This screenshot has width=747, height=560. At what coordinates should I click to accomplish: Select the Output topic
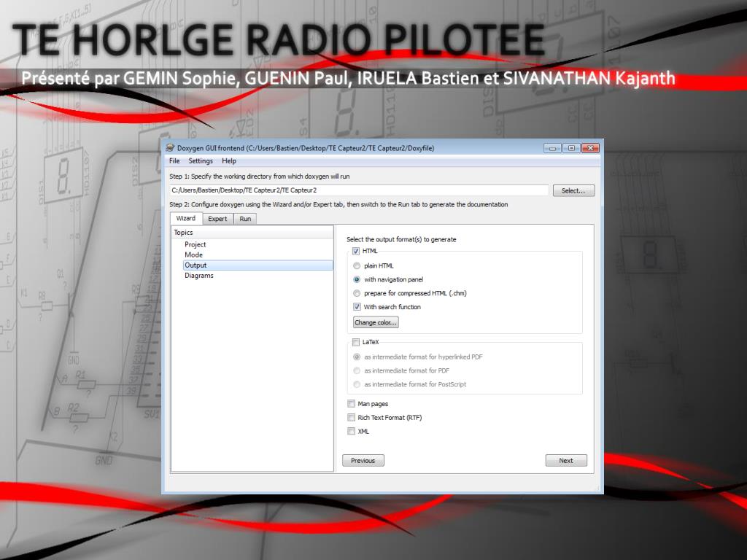[258, 265]
